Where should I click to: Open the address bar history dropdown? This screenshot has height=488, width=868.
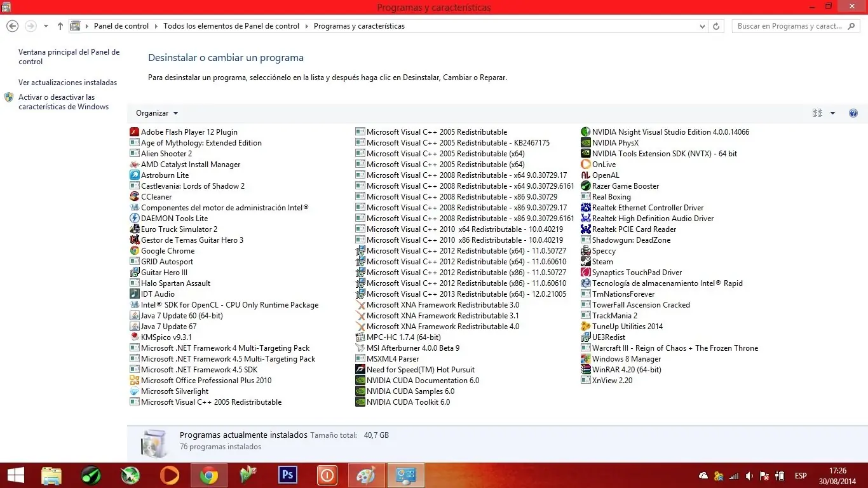[702, 26]
